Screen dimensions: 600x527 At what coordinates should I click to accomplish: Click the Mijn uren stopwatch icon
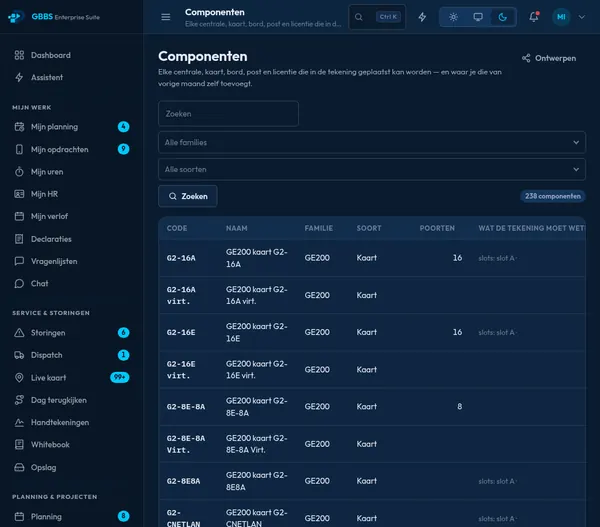(19, 172)
